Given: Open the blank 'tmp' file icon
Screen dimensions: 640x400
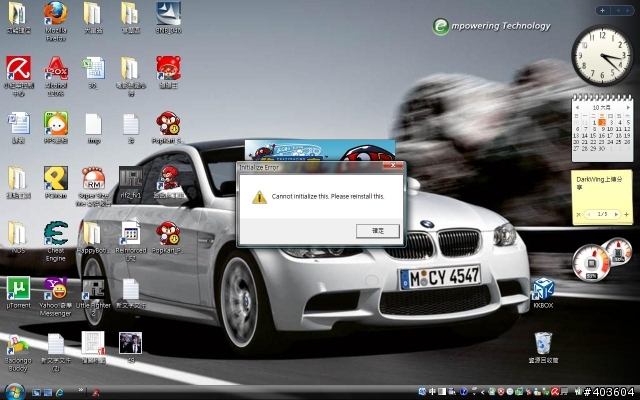Looking at the screenshot, I should coord(93,128).
